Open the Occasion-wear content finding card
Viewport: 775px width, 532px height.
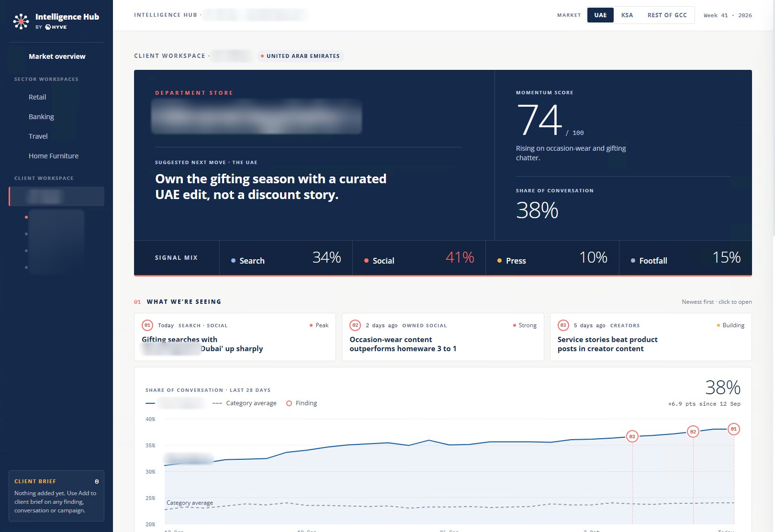point(443,337)
